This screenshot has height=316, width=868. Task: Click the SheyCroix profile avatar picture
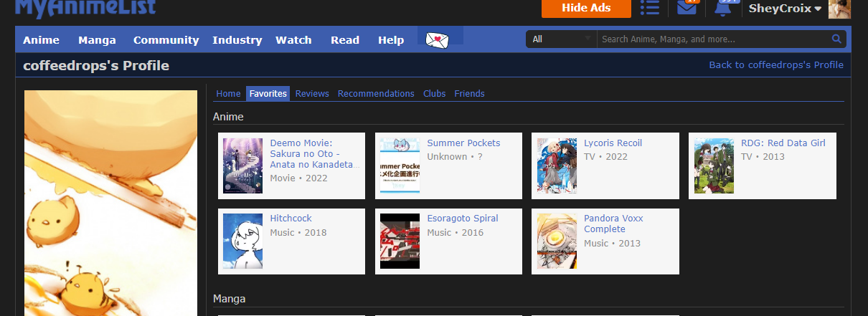(839, 9)
